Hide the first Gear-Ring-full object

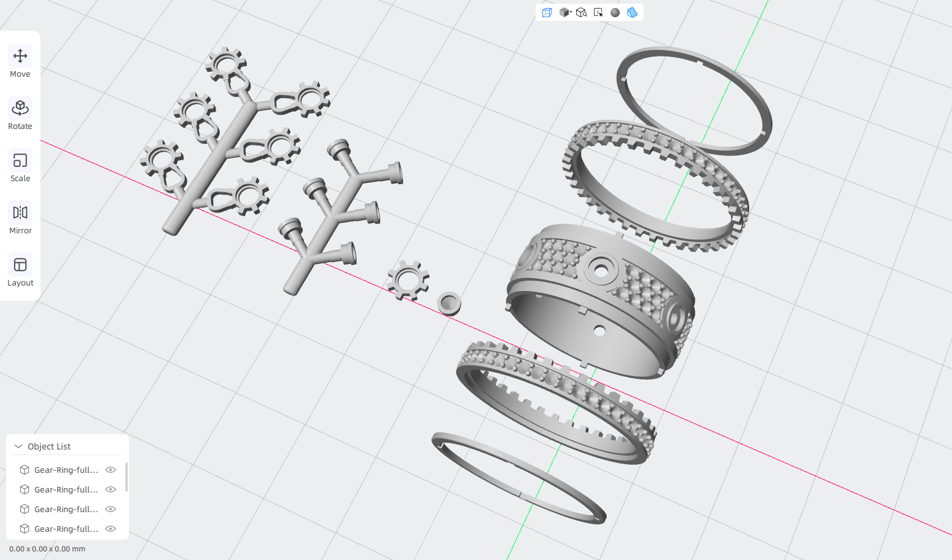(111, 470)
